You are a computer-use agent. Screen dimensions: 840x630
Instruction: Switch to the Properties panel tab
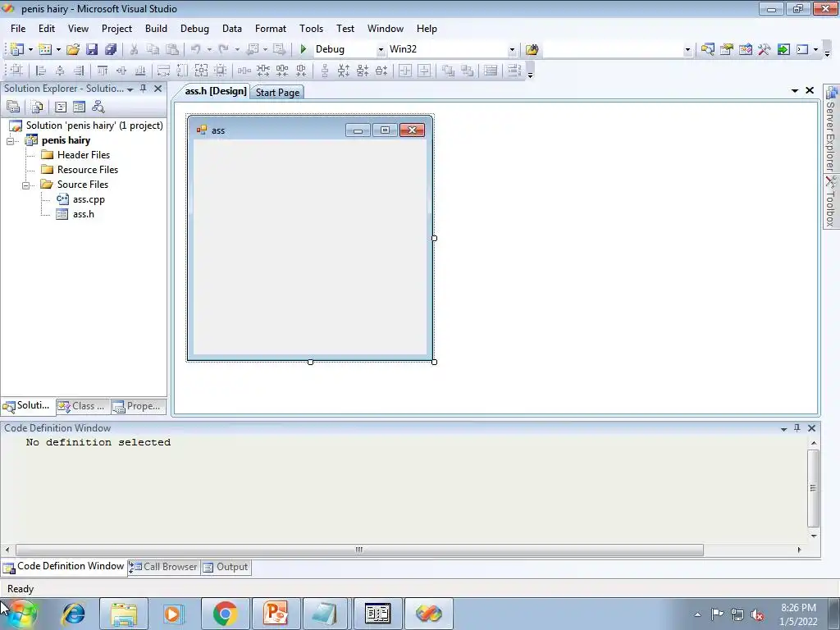pyautogui.click(x=138, y=406)
